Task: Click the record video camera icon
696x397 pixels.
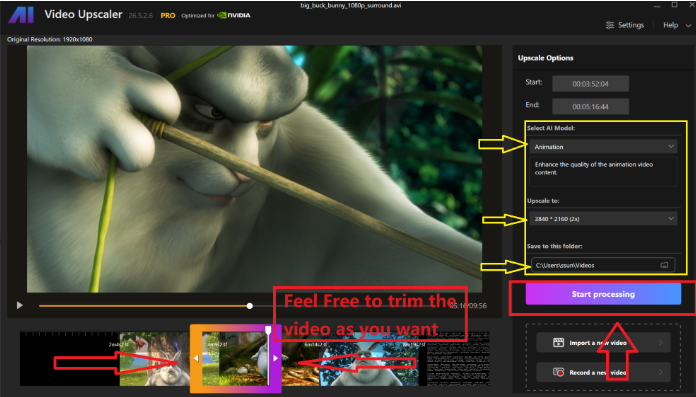Action: point(558,372)
